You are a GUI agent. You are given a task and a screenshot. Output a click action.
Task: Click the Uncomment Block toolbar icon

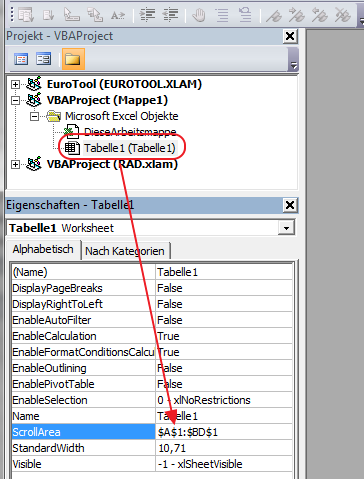245,15
